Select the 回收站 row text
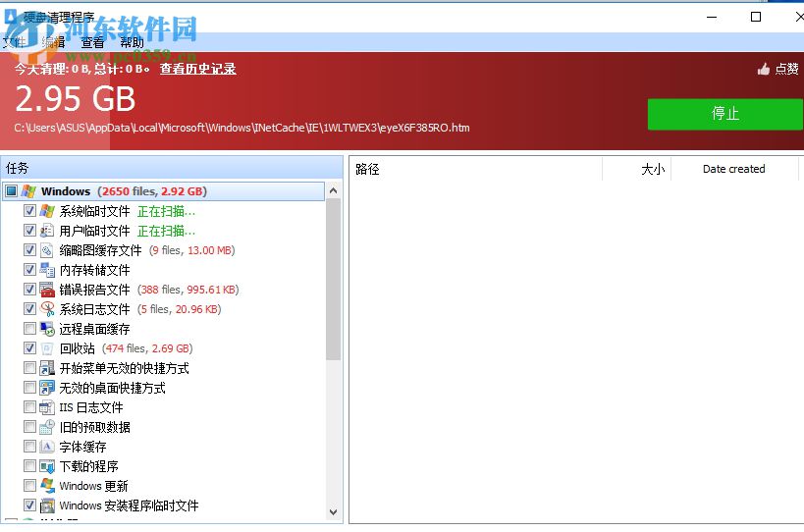The height and width of the screenshot is (532, 804). coord(78,348)
